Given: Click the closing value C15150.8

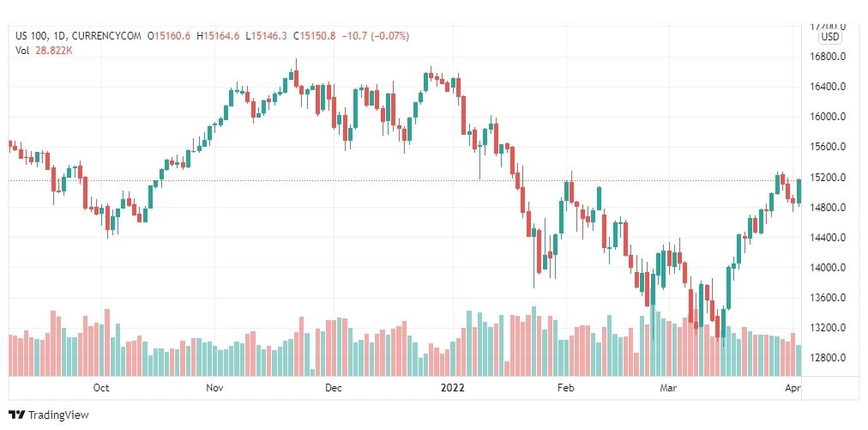Looking at the screenshot, I should click(314, 36).
